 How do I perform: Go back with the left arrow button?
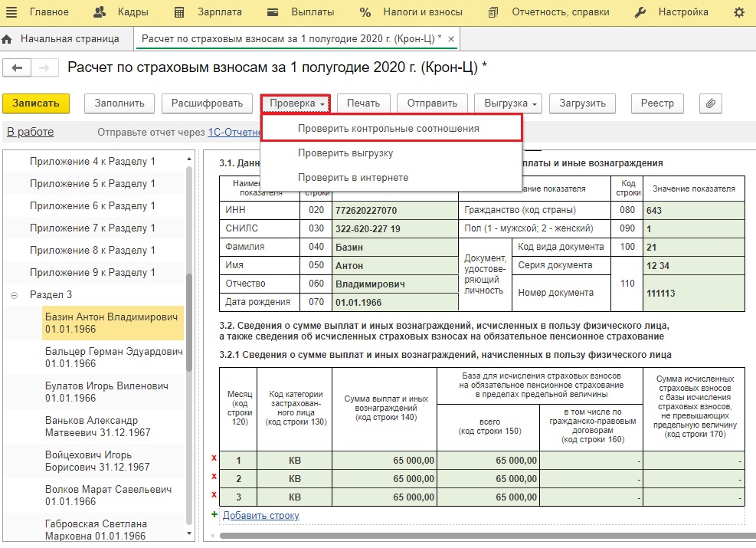(17, 68)
